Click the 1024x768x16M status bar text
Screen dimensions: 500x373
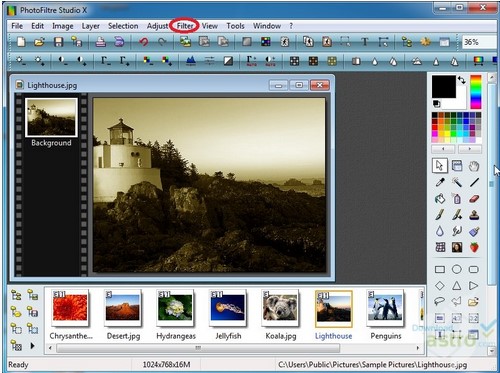click(166, 365)
